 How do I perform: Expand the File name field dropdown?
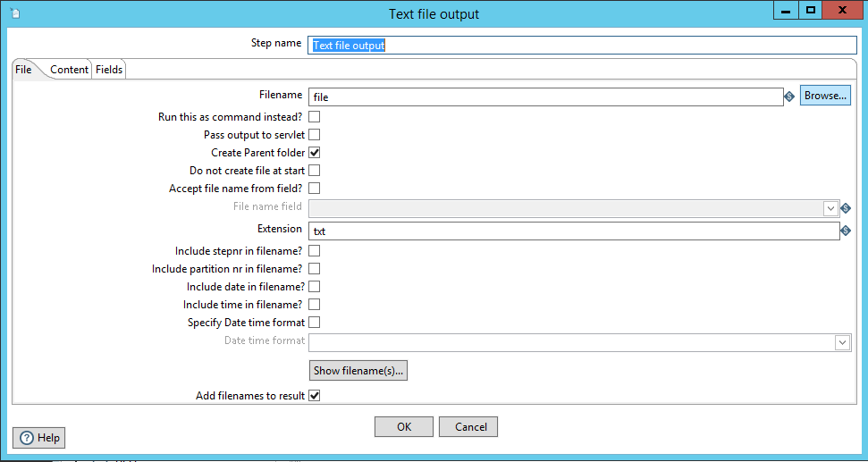coord(831,208)
